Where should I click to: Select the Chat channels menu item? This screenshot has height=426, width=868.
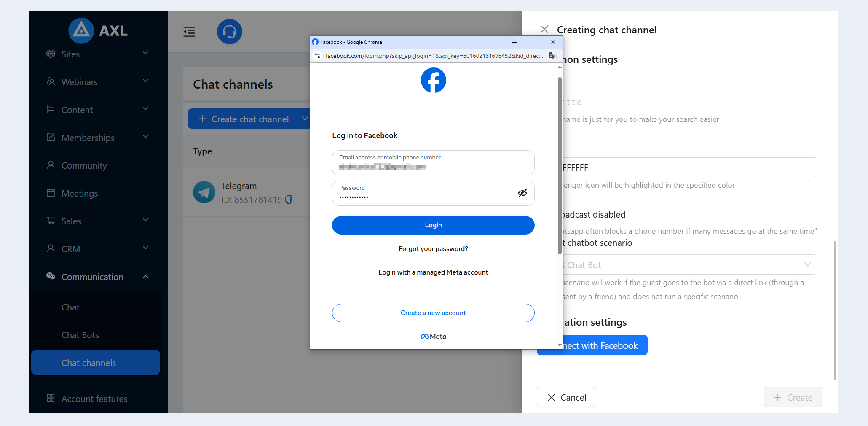pos(96,363)
